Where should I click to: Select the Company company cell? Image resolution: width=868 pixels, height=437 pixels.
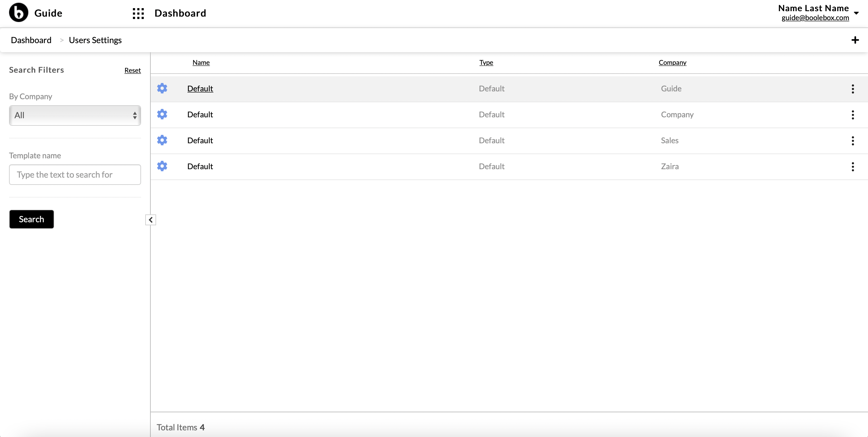coord(677,114)
